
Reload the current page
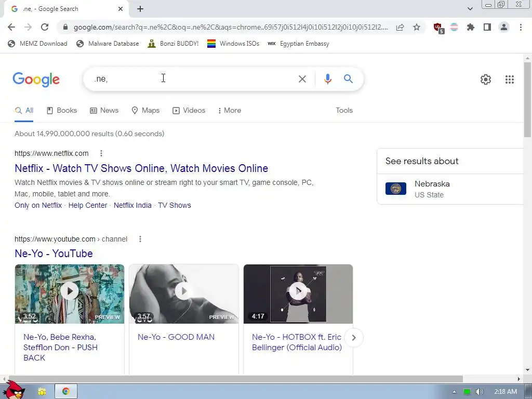45,27
